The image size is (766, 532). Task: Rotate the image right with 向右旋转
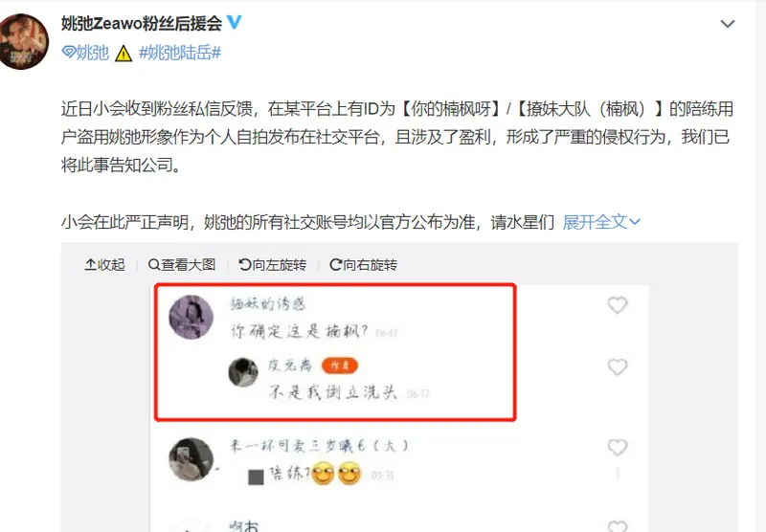[x=364, y=264]
